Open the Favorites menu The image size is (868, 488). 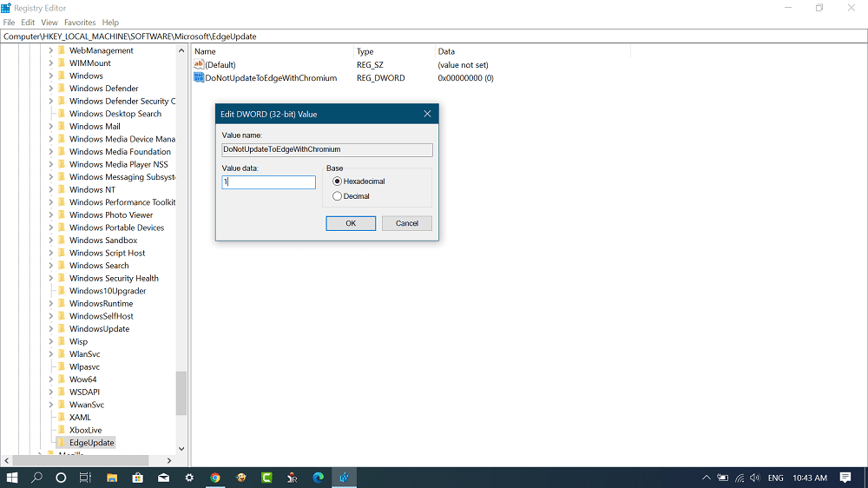(80, 23)
